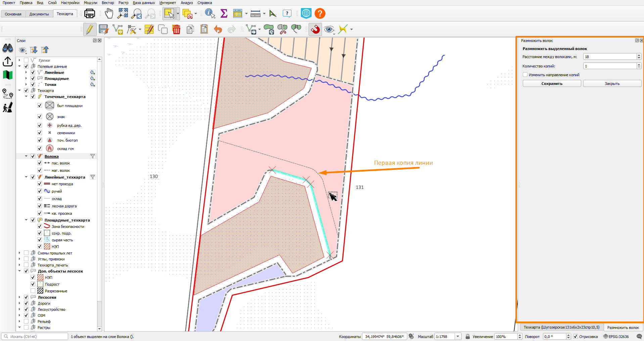Screen dimensions: 644x341
Task: Select the Pan hand tool
Action: (x=109, y=13)
